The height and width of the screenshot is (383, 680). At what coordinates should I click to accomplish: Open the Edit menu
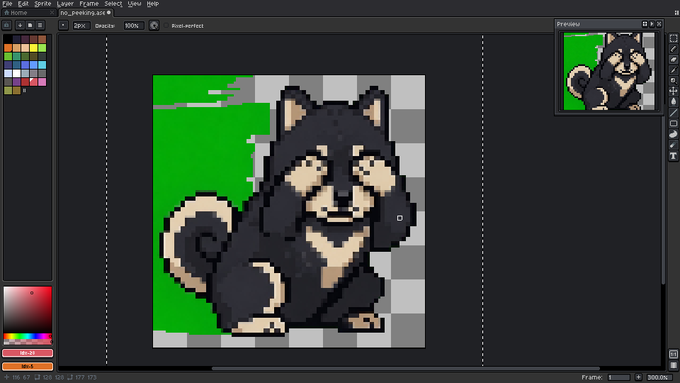point(23,3)
